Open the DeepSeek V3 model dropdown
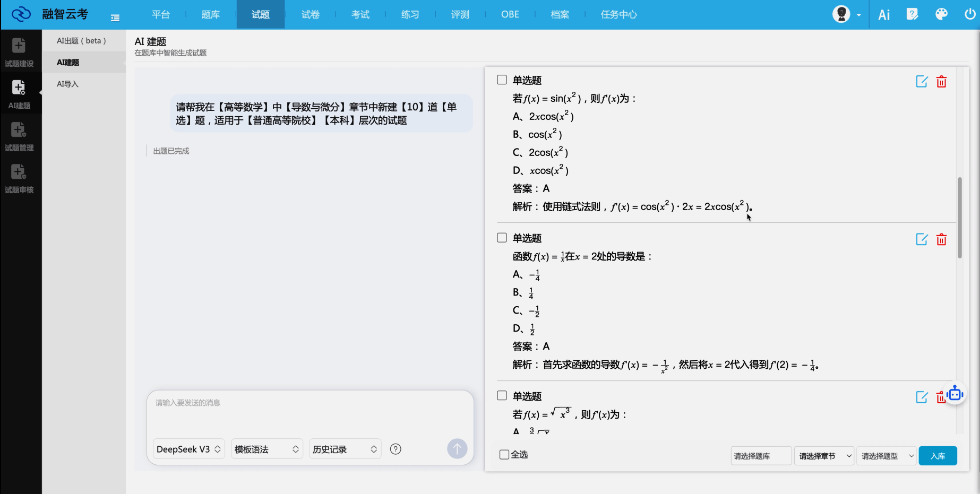The image size is (980, 494). [188, 449]
